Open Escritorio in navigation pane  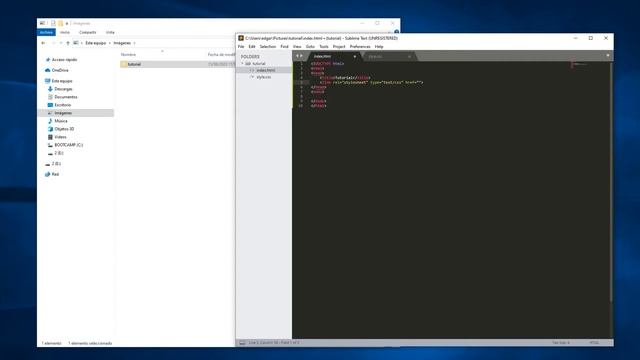62,105
